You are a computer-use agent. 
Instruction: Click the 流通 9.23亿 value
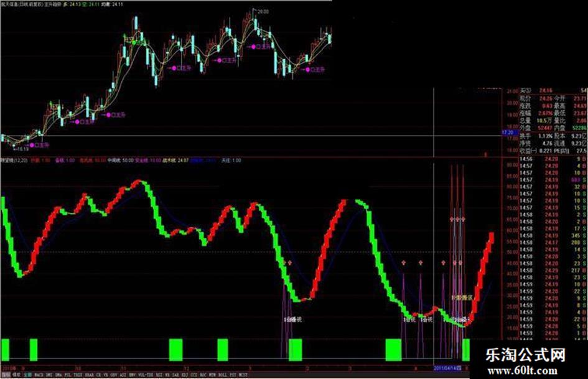580,143
